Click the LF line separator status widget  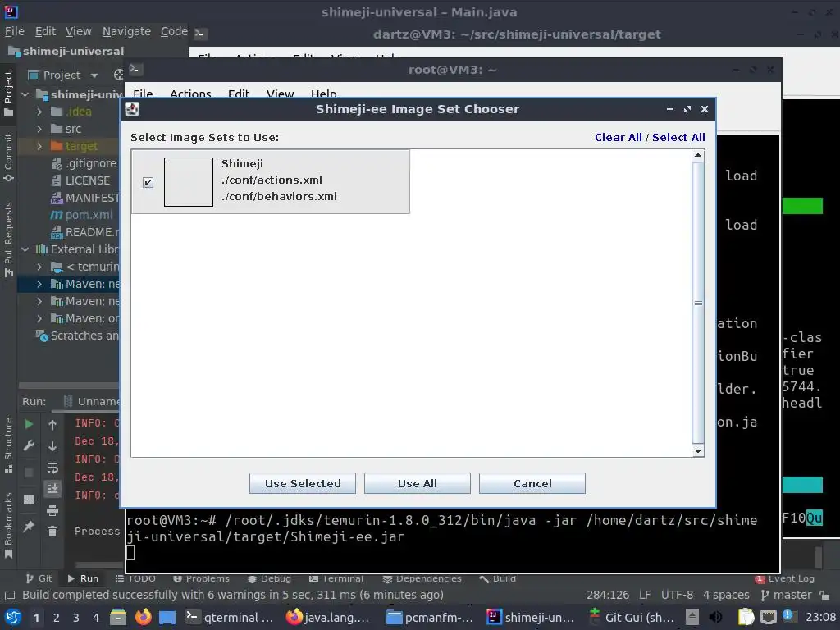[x=645, y=596]
